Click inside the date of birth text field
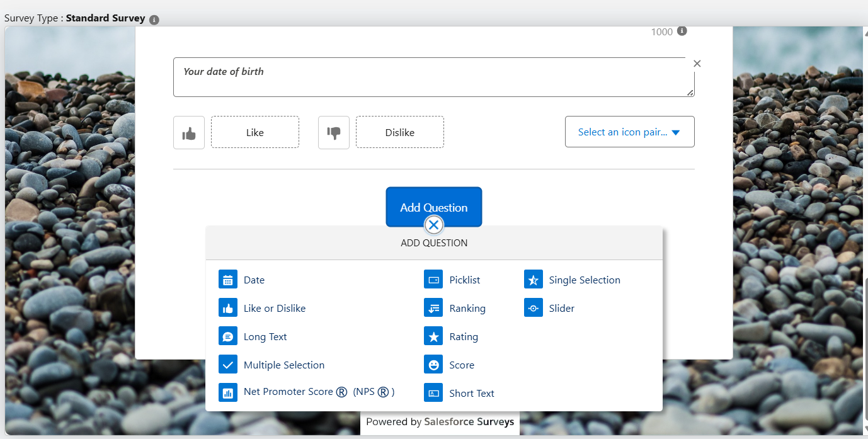Viewport: 868px width, 439px height. point(433,76)
